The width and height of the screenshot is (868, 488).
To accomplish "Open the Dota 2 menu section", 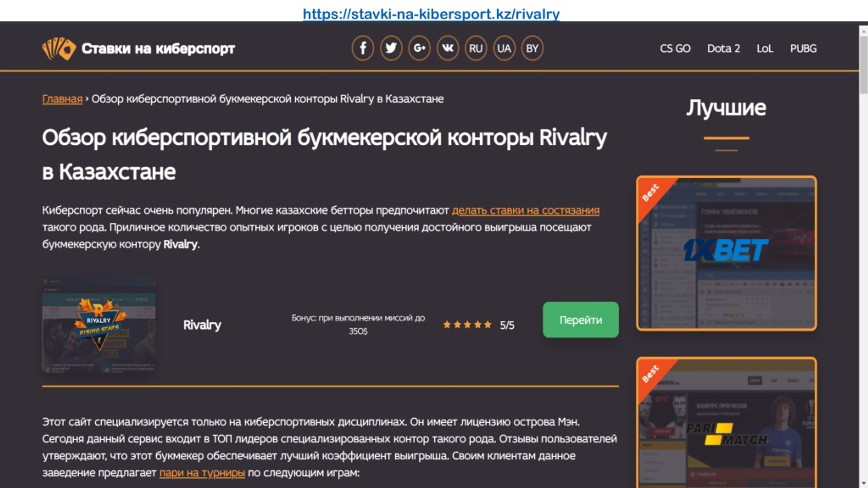I will [724, 48].
